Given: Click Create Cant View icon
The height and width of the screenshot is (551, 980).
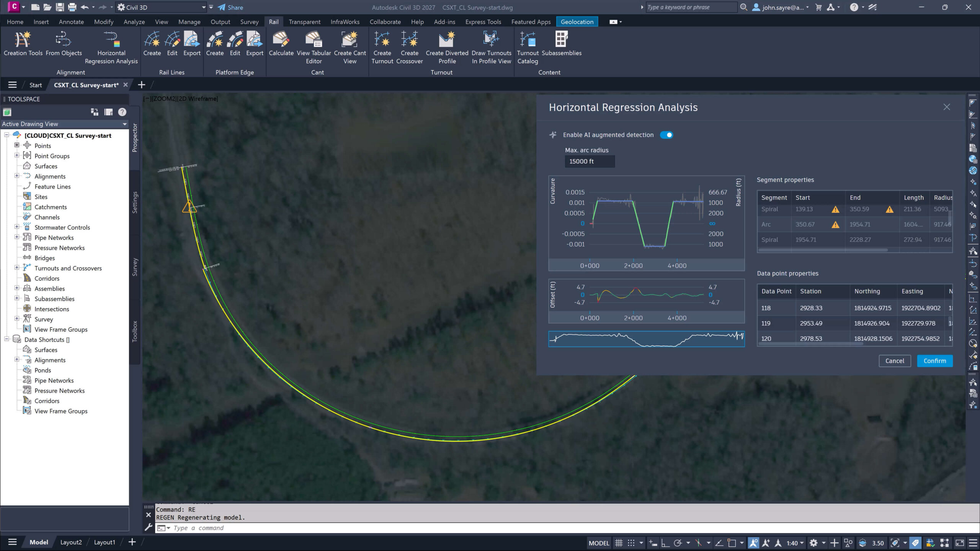Looking at the screenshot, I should click(350, 48).
